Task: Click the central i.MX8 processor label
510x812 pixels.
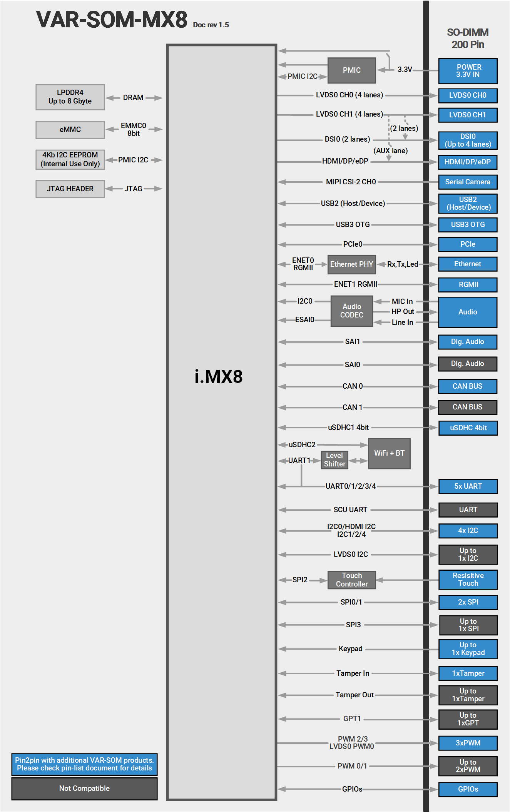Action: coord(218,377)
